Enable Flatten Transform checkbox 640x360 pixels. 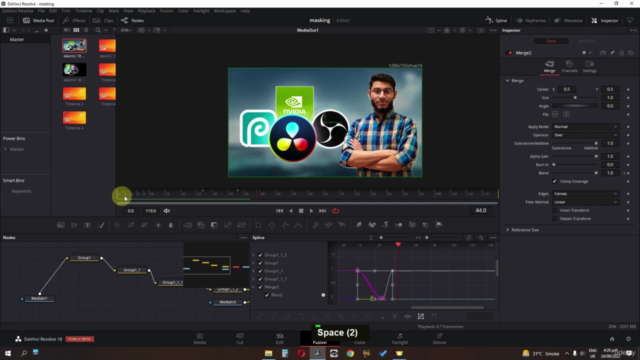pyautogui.click(x=554, y=219)
